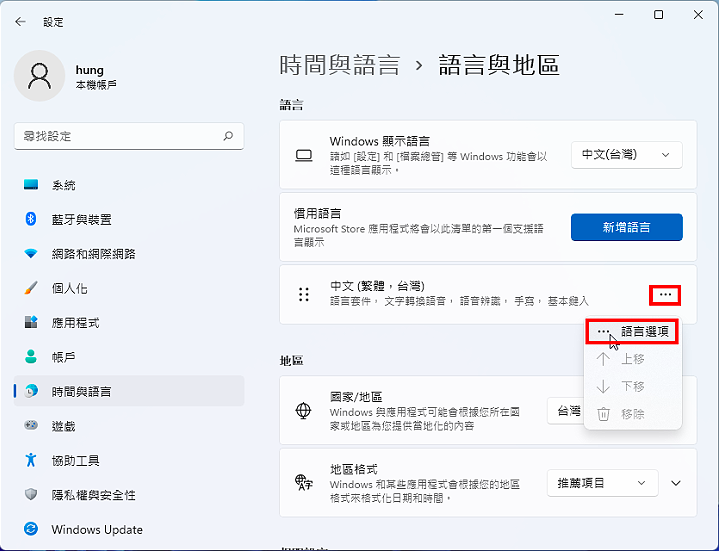
Task: Click the 系統 monitor icon
Action: 31,185
